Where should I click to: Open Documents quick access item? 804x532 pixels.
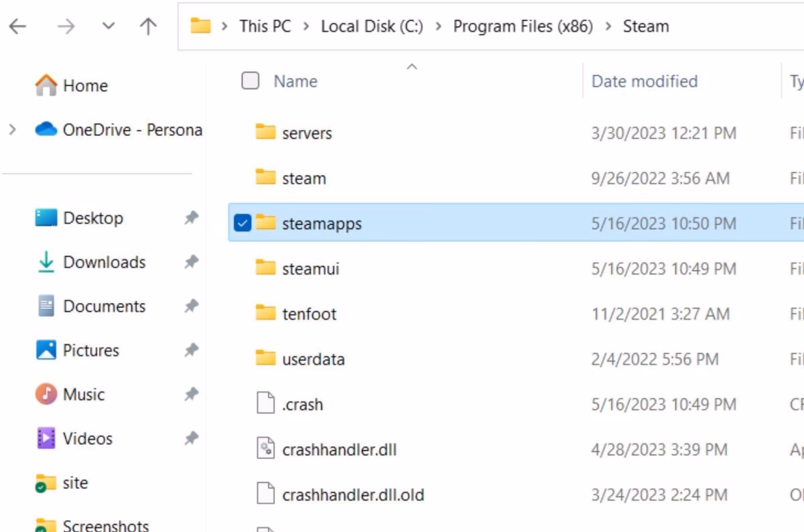(x=104, y=306)
